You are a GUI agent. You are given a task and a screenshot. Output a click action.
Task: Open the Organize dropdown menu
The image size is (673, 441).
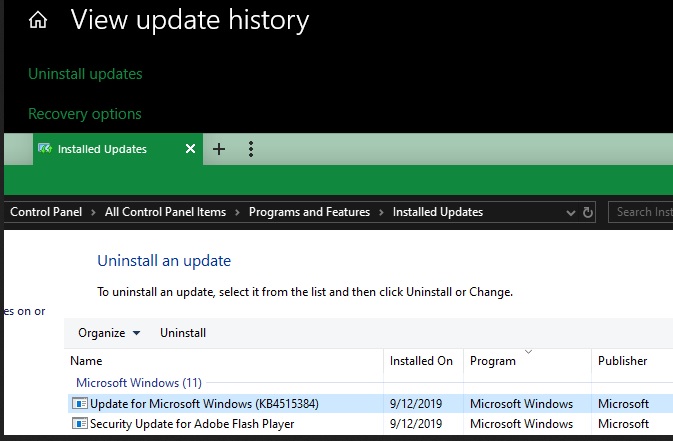pyautogui.click(x=109, y=333)
